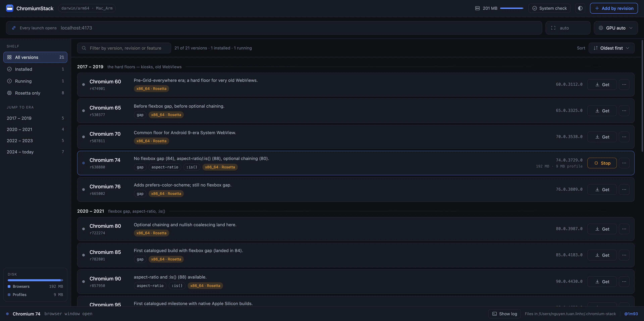This screenshot has width=644, height=321.
Task: Click the storage usage bar in the header
Action: (512, 8)
